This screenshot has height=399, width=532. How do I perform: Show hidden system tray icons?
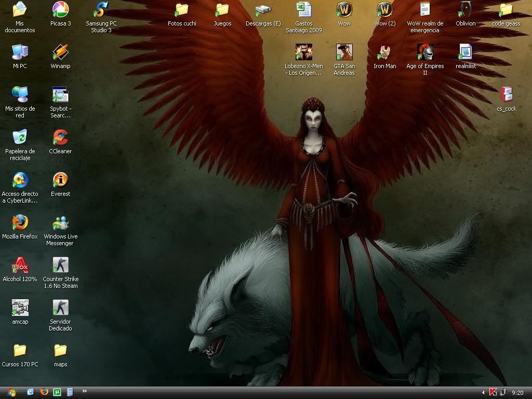pos(483,393)
